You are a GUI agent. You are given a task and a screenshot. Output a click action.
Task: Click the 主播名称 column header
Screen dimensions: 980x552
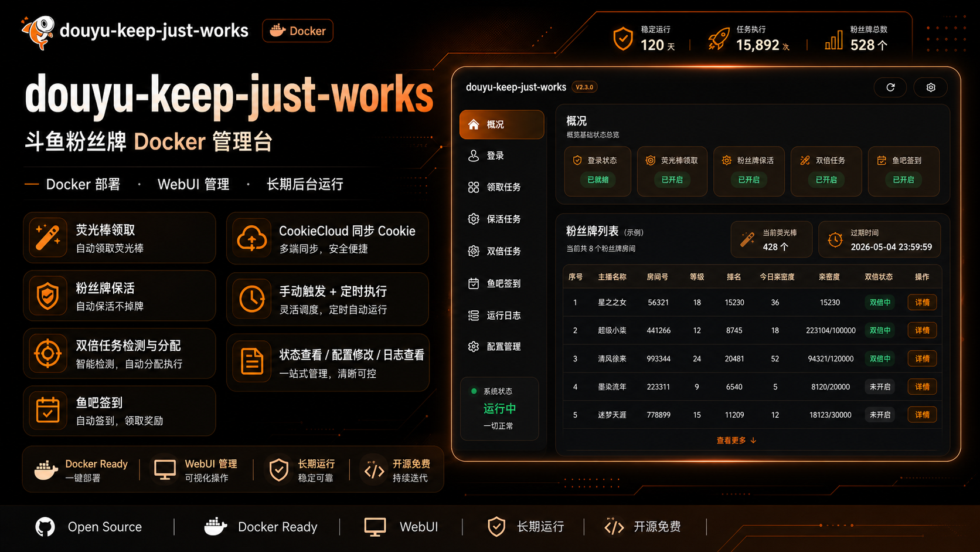612,277
